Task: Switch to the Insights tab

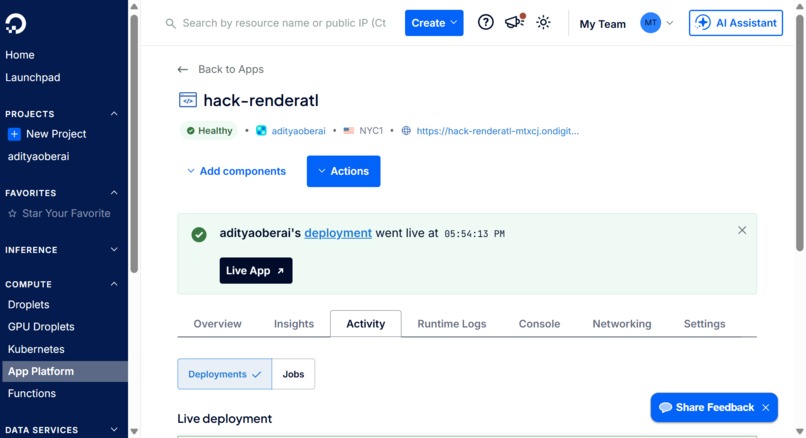Action: point(294,324)
